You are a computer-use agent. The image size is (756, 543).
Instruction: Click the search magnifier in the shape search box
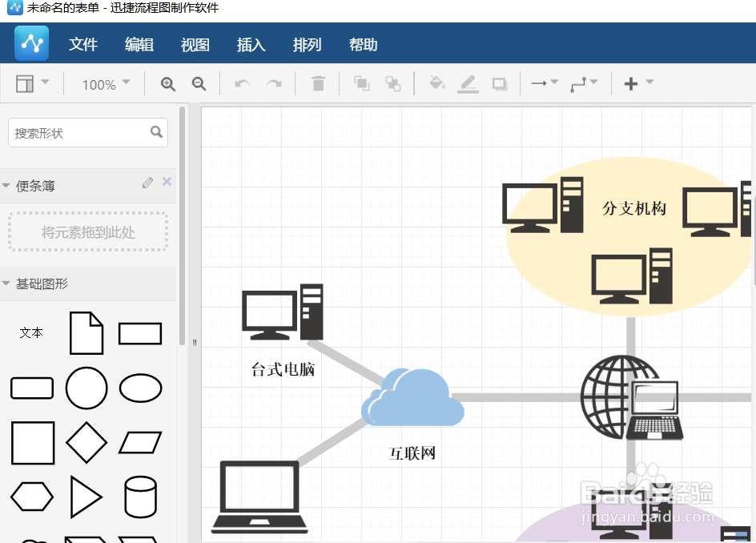[x=157, y=132]
